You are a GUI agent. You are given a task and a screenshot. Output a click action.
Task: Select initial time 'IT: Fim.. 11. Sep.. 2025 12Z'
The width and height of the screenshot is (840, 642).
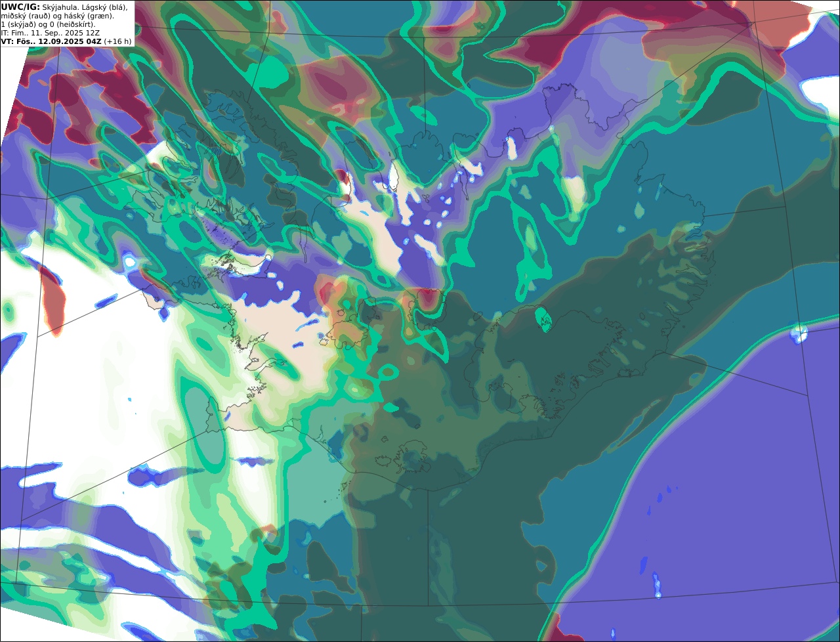51,33
